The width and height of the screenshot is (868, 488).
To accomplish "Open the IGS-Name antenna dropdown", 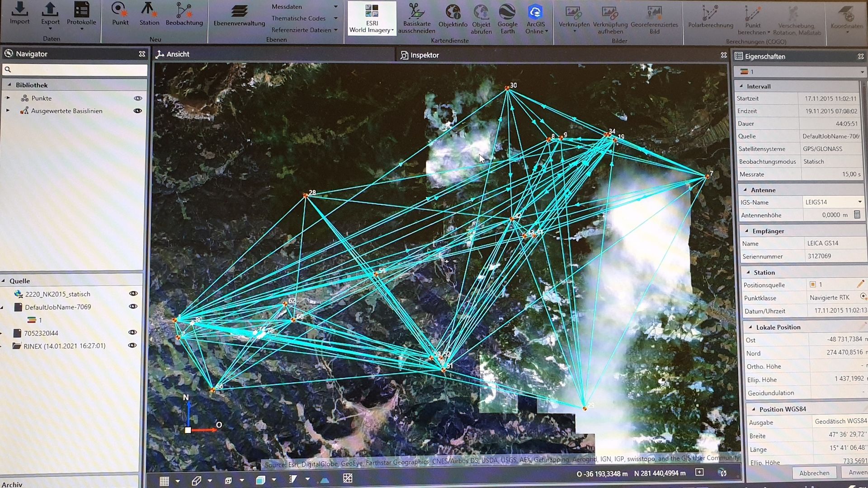I will (859, 202).
